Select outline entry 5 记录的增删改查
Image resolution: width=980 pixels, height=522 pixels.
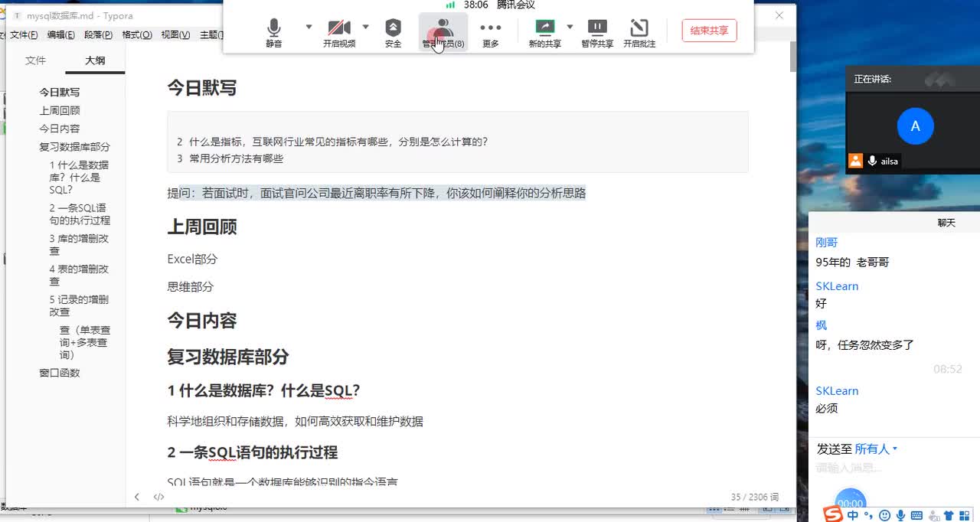pyautogui.click(x=79, y=306)
